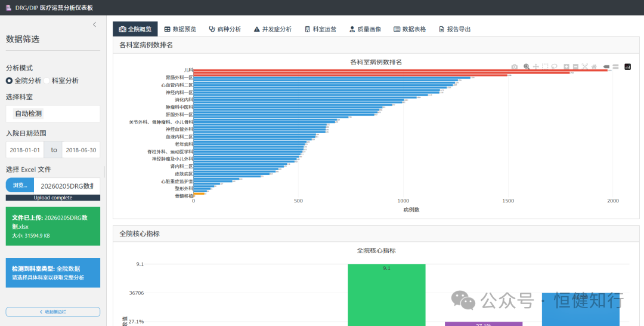Select the Pan tool in chart modebar
The height and width of the screenshot is (326, 644).
click(535, 67)
